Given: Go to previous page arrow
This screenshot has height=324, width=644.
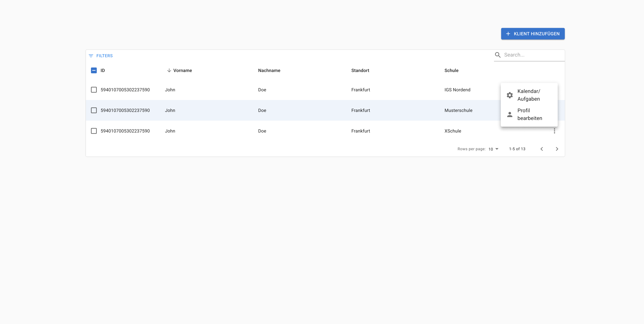Looking at the screenshot, I should coord(542,149).
